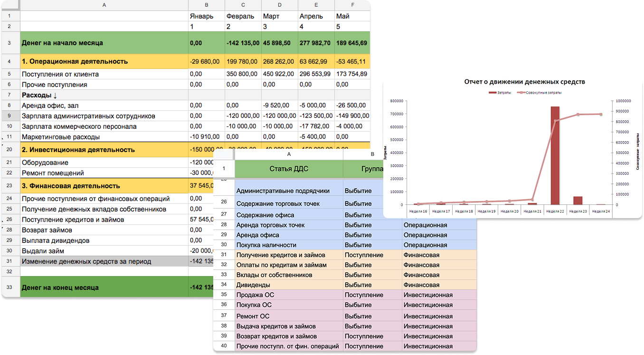644x355 pixels.
Task: Select the 350 800,00 value for Февраль
Action: [x=243, y=74]
